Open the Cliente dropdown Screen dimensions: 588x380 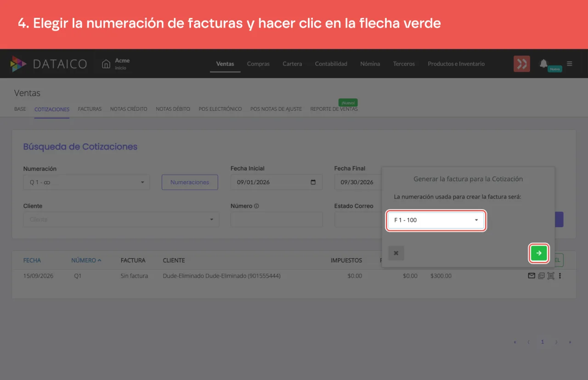[121, 220]
